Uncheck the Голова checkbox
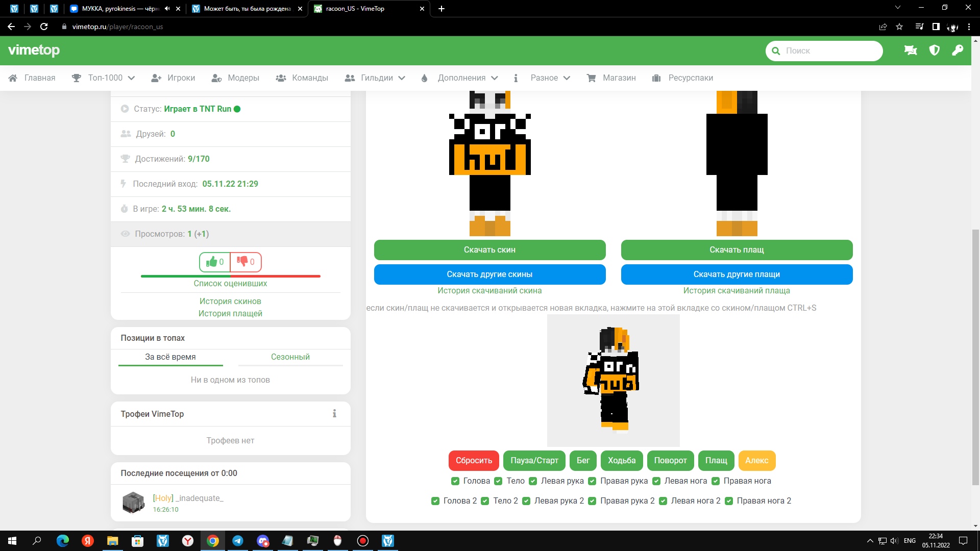980x551 pixels. point(455,481)
